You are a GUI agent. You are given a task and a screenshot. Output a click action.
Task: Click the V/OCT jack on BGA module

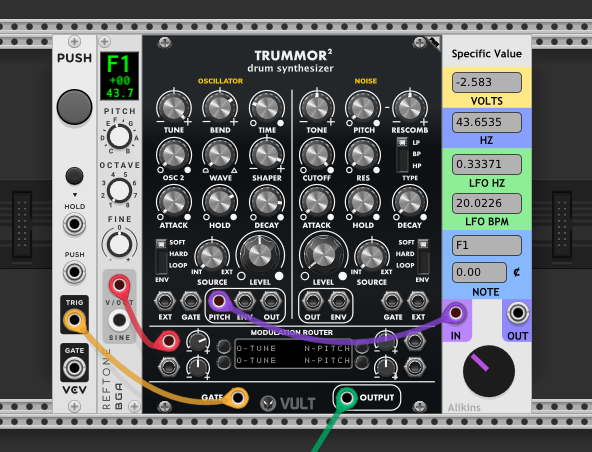[x=119, y=285]
